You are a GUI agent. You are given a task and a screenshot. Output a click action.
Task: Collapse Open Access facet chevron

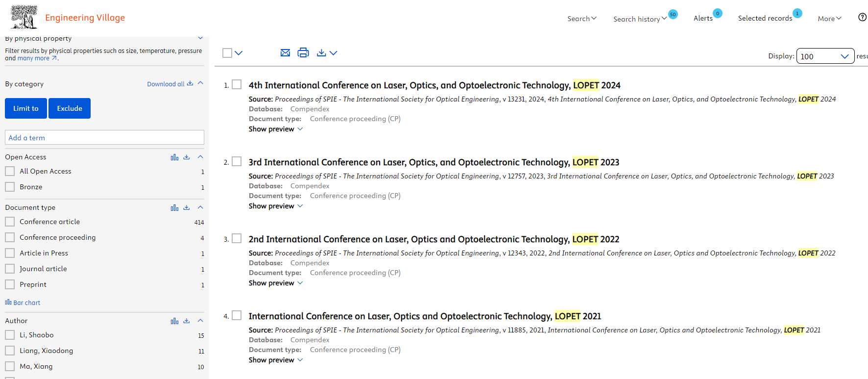[200, 157]
